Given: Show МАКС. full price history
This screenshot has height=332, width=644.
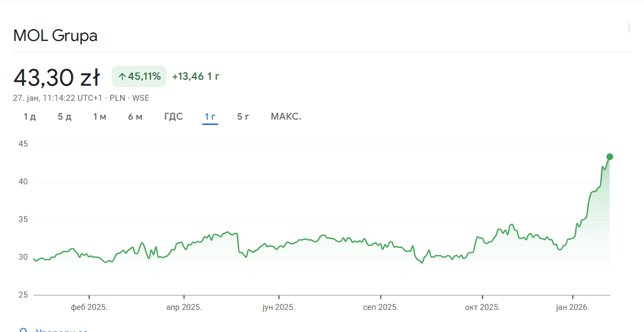Looking at the screenshot, I should point(286,117).
